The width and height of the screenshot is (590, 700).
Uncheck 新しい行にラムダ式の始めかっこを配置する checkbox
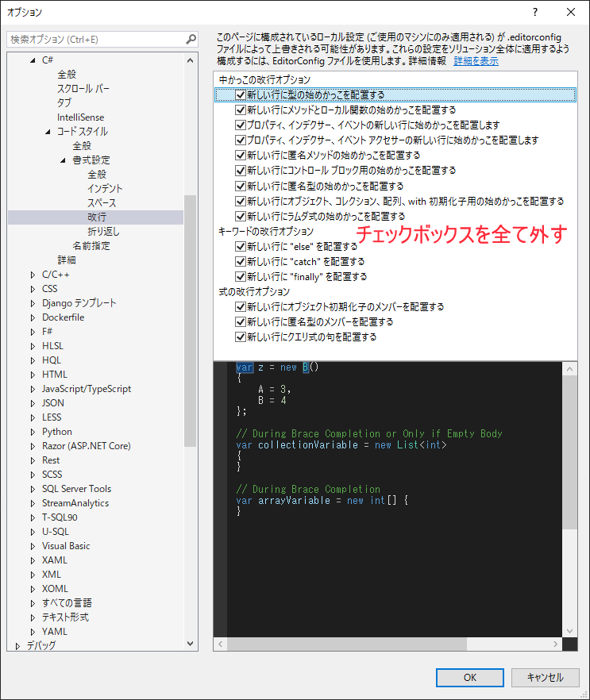pos(241,216)
